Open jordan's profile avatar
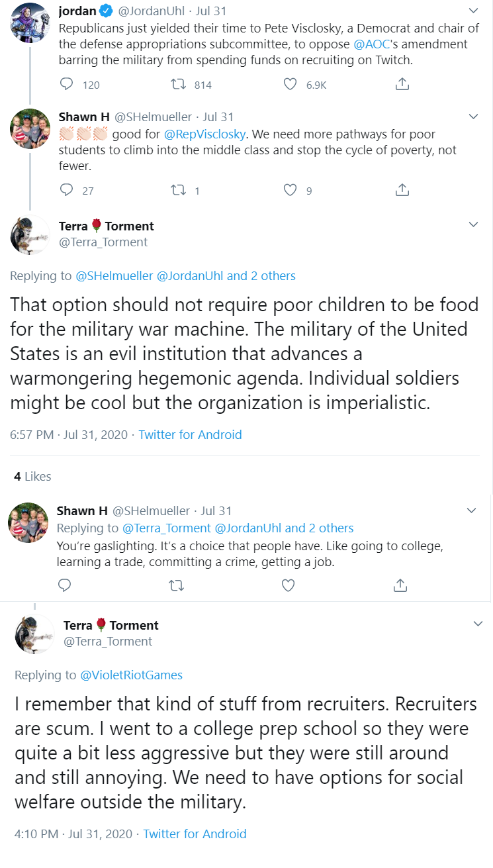Image resolution: width=493 pixels, height=868 pixels. click(31, 22)
